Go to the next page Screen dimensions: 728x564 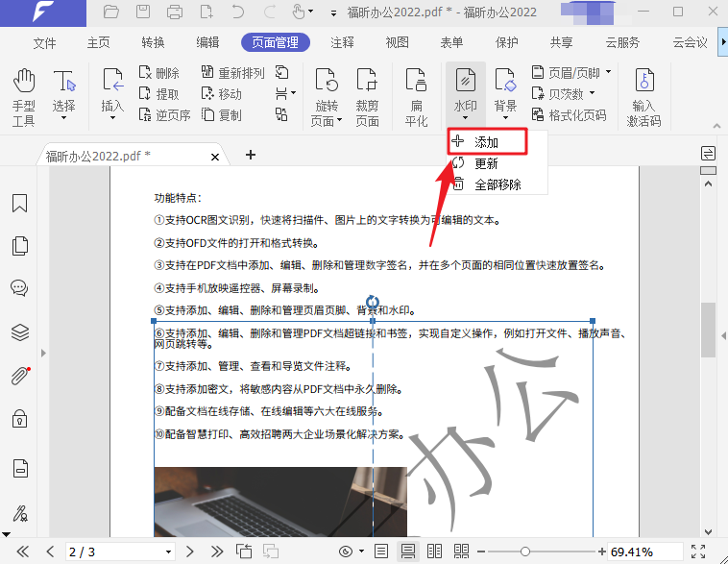(189, 552)
